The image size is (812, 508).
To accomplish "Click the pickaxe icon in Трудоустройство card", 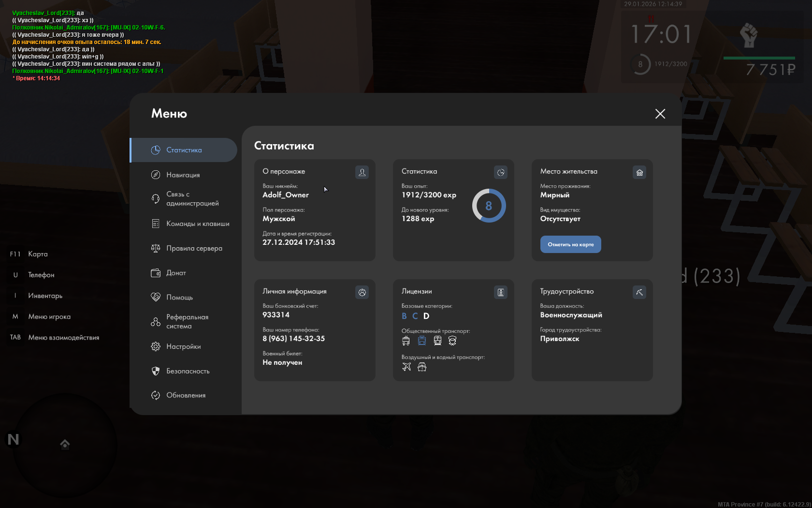I will (639, 292).
